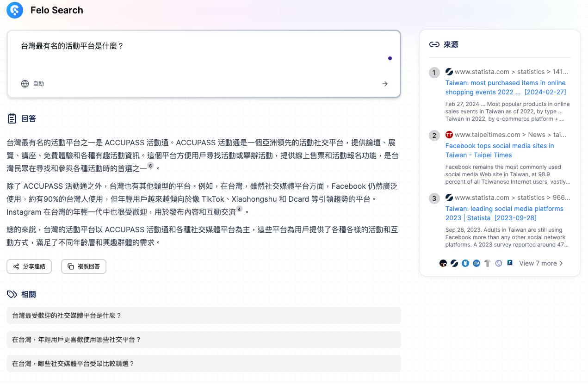Click snippet 'Facebook remains the most commonly used'
The width and height of the screenshot is (588, 384).
[508, 174]
